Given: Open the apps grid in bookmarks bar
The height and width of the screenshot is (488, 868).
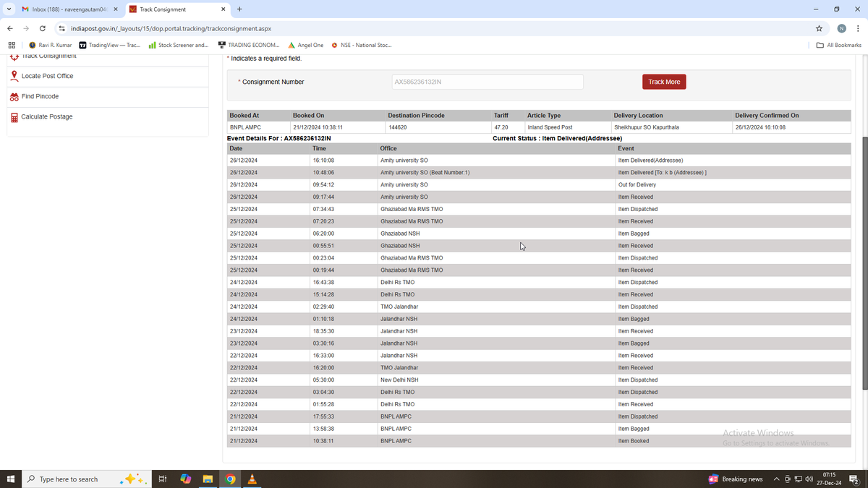Looking at the screenshot, I should click(12, 45).
